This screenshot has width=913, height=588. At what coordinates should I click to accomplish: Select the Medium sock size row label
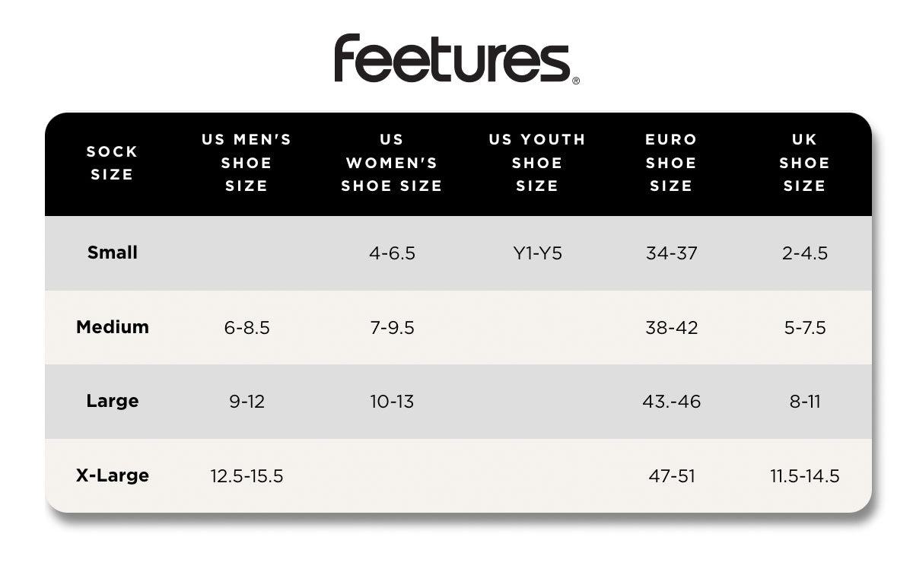pos(113,327)
